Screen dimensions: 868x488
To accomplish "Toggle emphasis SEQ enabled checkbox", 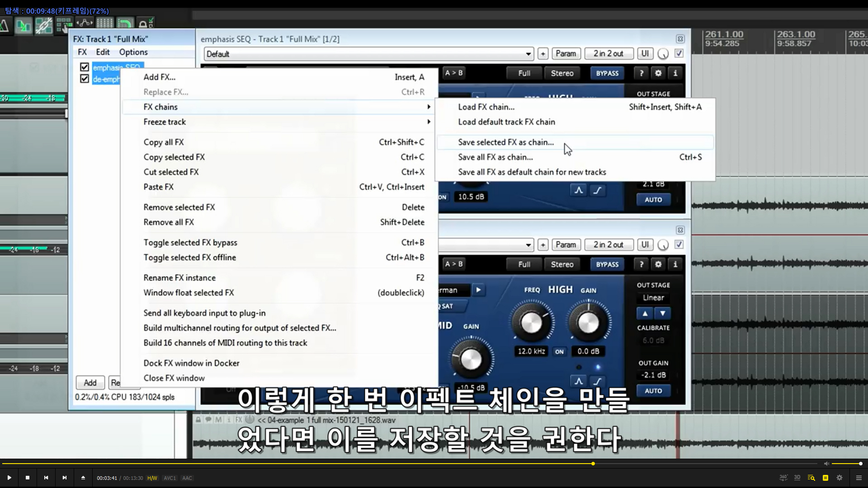I will 84,67.
